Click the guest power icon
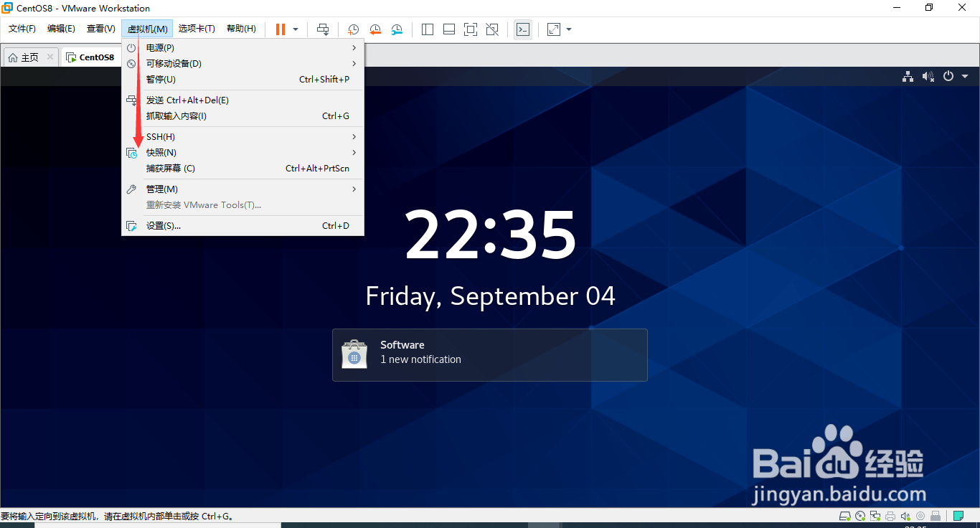Viewport: 980px width, 528px height. click(x=948, y=76)
